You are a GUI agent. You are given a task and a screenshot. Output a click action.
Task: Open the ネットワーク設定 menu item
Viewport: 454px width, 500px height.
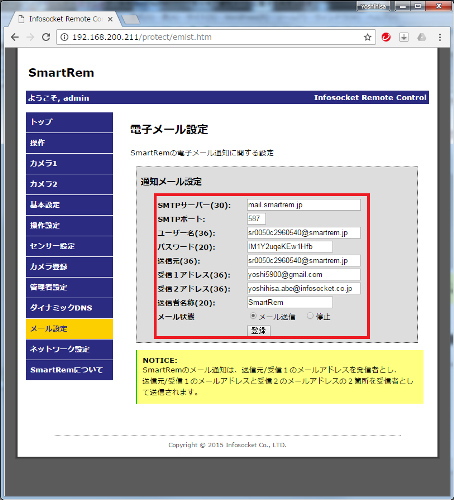point(69,349)
